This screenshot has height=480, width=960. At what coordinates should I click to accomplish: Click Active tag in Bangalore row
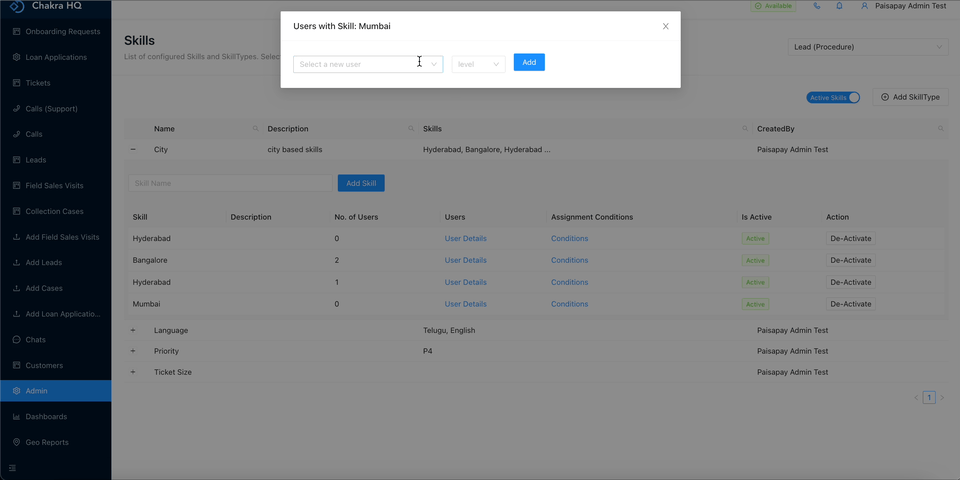pyautogui.click(x=755, y=260)
